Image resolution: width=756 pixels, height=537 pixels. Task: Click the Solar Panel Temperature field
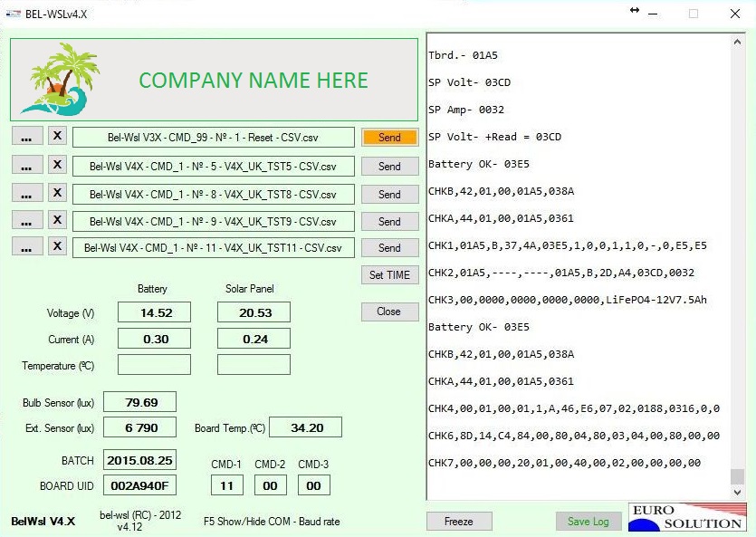(x=254, y=365)
